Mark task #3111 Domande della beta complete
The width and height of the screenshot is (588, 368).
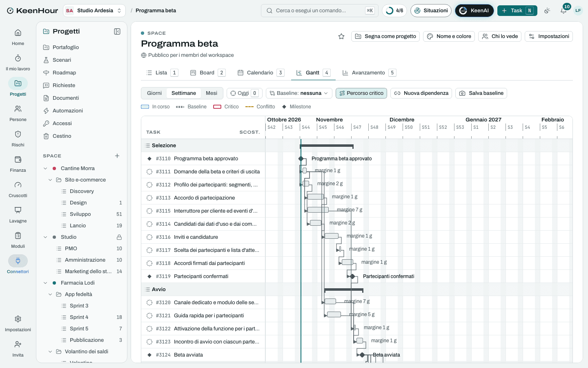click(x=149, y=172)
